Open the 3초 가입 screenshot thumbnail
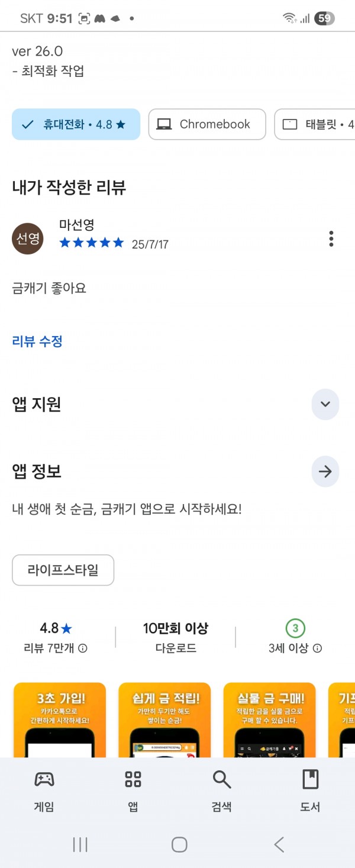Image resolution: width=355 pixels, height=868 pixels. [x=59, y=720]
